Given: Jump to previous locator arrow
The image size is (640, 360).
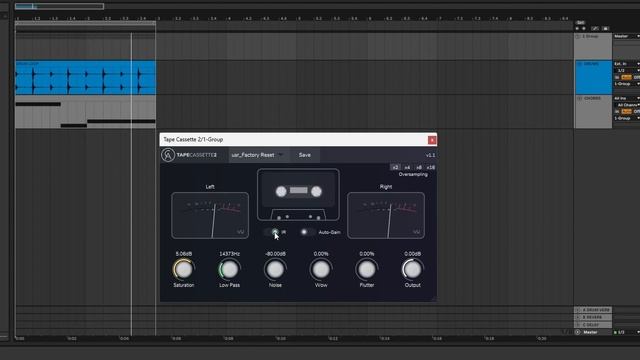Looking at the screenshot, I should [577, 29].
